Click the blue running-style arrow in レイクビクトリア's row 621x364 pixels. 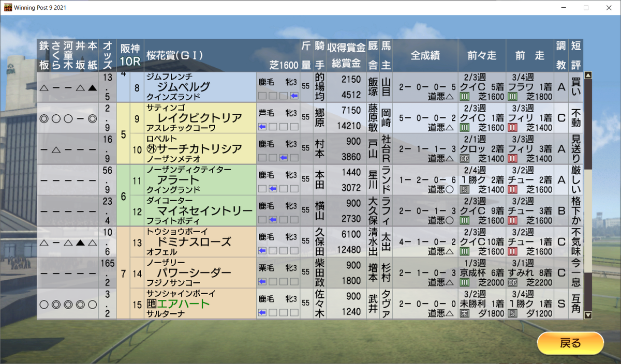coord(262,127)
